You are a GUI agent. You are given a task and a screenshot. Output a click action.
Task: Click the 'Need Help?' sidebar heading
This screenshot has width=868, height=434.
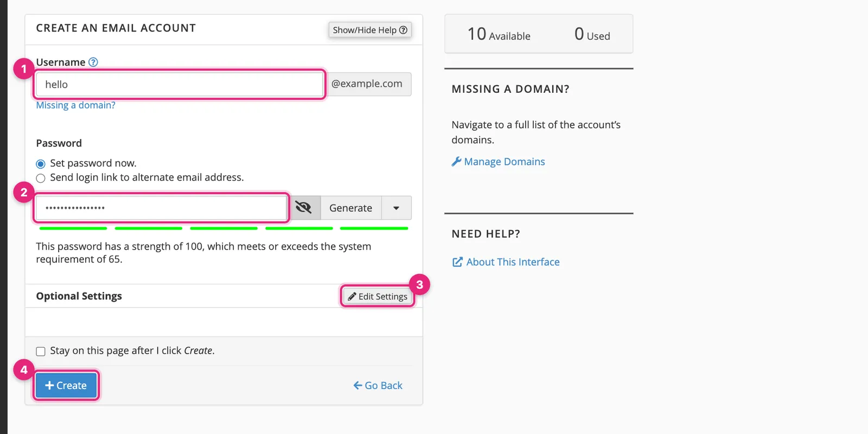tap(486, 234)
